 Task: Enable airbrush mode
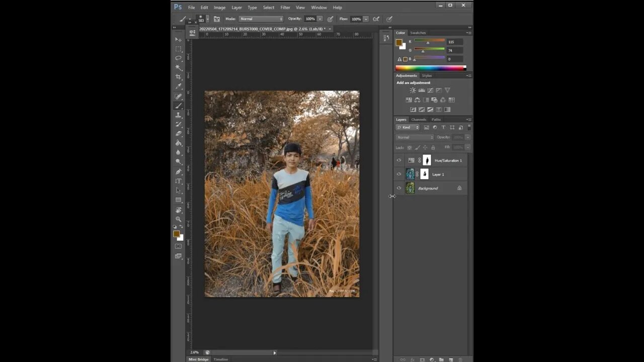click(x=376, y=19)
